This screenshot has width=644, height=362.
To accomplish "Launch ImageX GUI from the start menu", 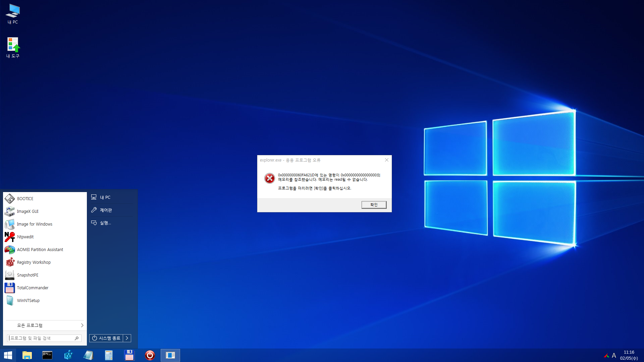I will coord(45,211).
